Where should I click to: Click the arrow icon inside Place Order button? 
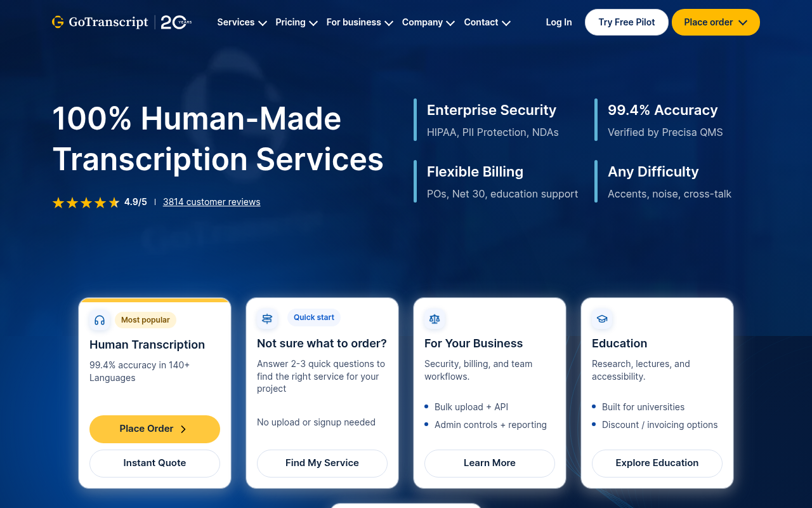point(183,429)
